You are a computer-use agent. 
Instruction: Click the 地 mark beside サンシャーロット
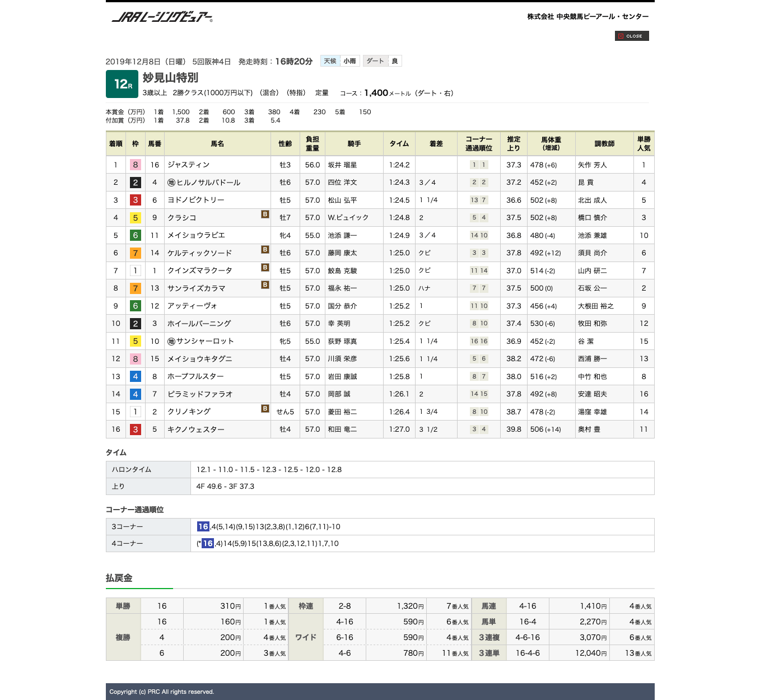[x=171, y=341]
